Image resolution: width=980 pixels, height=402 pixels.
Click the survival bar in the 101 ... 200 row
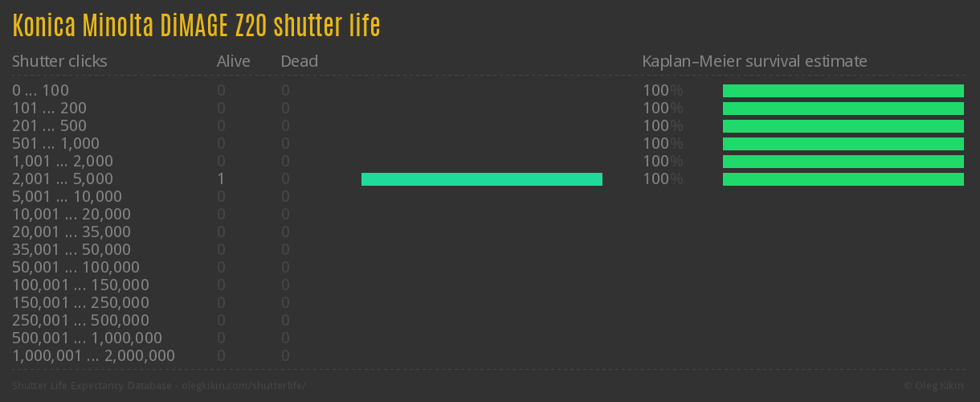[x=843, y=109]
